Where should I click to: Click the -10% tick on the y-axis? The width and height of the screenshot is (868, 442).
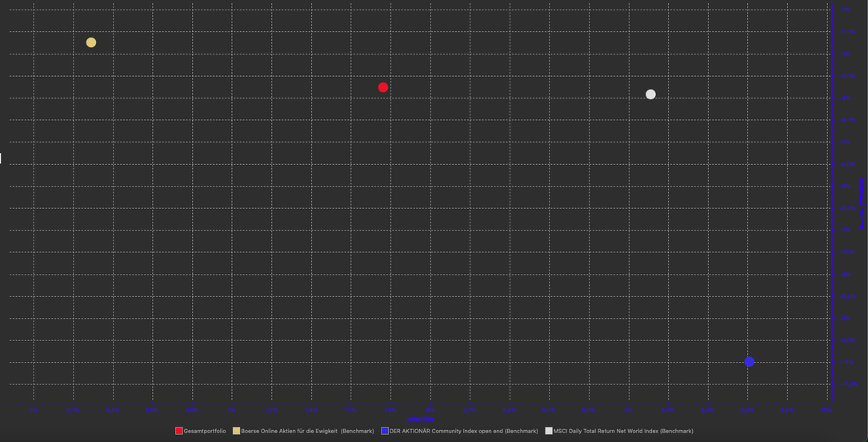coord(846,362)
